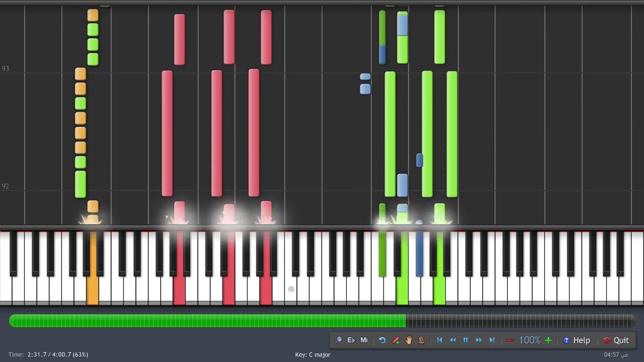
Task: Fast forward the song playback
Action: pyautogui.click(x=478, y=340)
